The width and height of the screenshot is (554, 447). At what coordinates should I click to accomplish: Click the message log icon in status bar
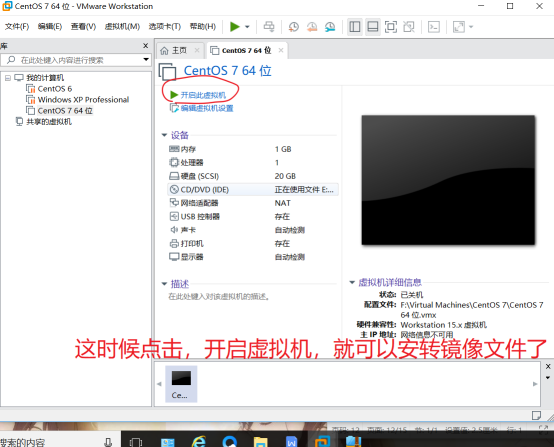pyautogui.click(x=536, y=415)
